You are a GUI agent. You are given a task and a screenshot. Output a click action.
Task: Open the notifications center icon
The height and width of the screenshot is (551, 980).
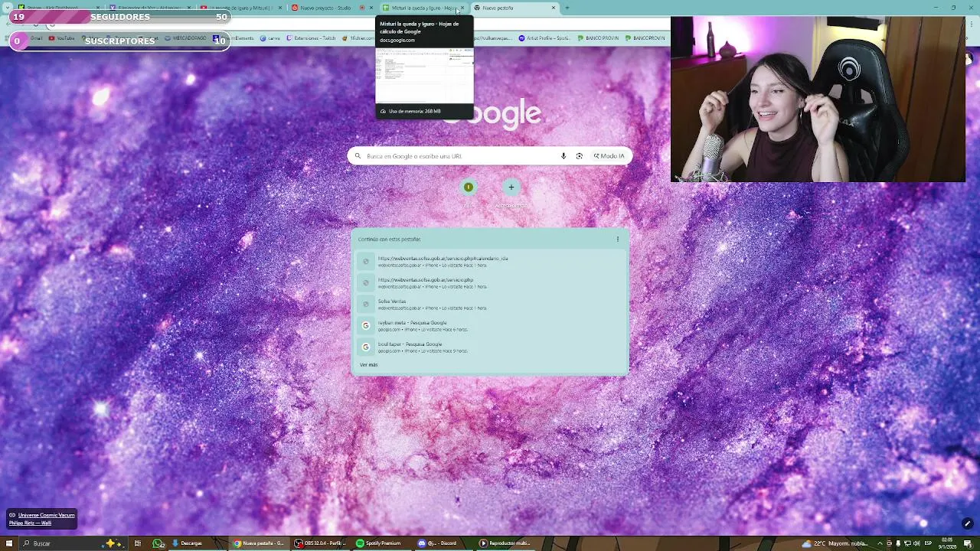(969, 543)
